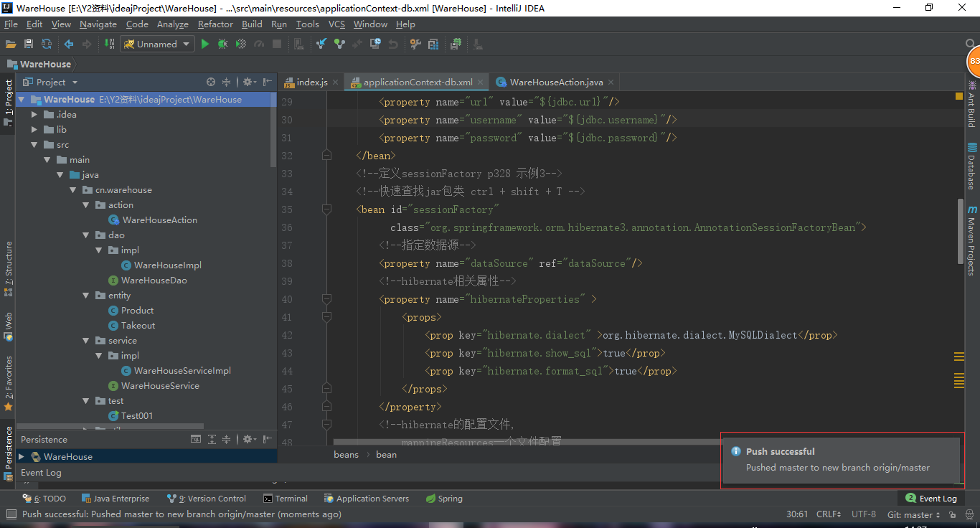The image size is (980, 528).
Task: Navigate back with the blue arrow
Action: pos(69,44)
